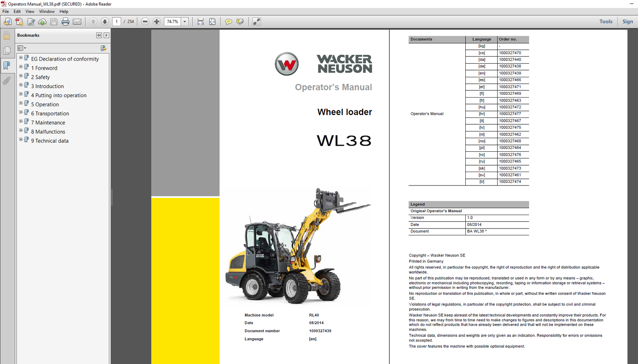Viewport: 638px width, 364px height.
Task: Open the zoom level dropdown
Action: click(x=185, y=22)
